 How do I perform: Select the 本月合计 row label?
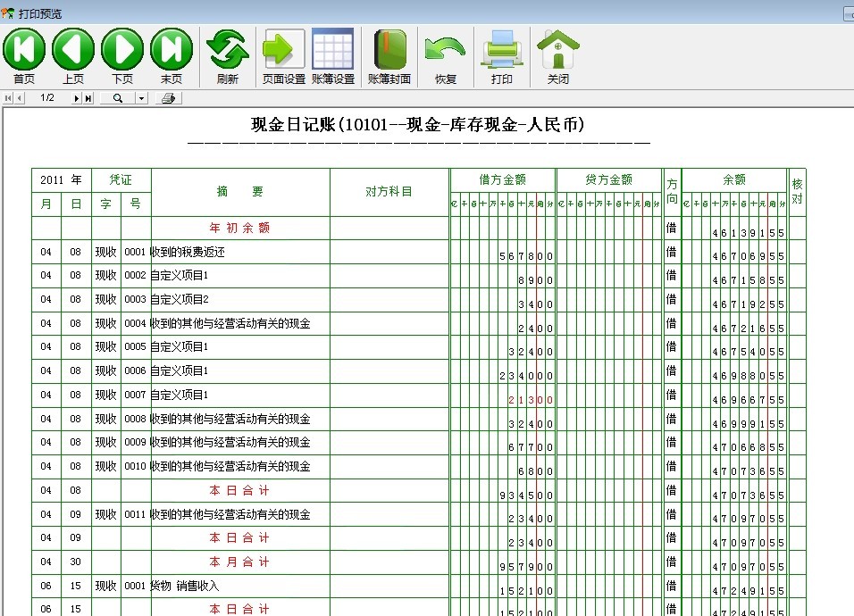(x=240, y=562)
